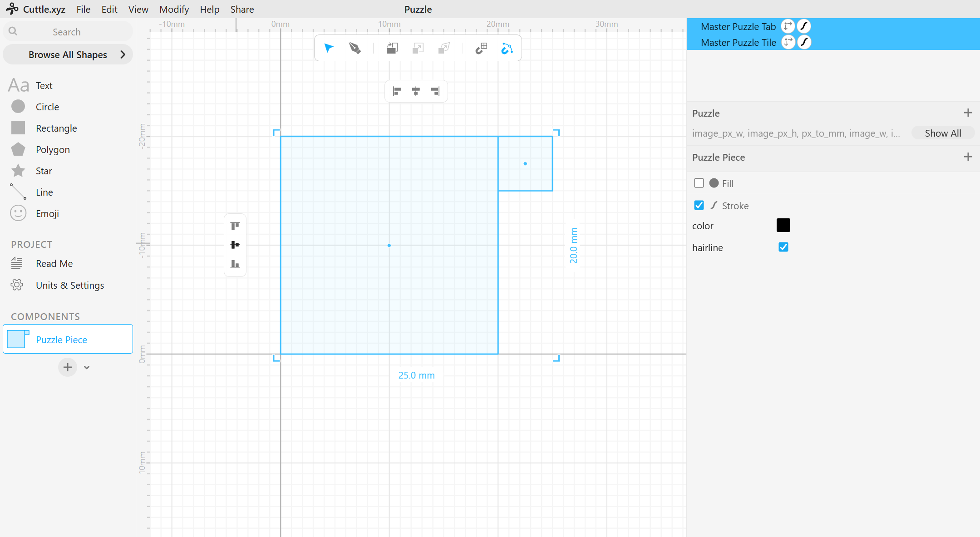Viewport: 980px width, 537px height.
Task: Toggle snap to geometry magnet icon
Action: (x=507, y=48)
